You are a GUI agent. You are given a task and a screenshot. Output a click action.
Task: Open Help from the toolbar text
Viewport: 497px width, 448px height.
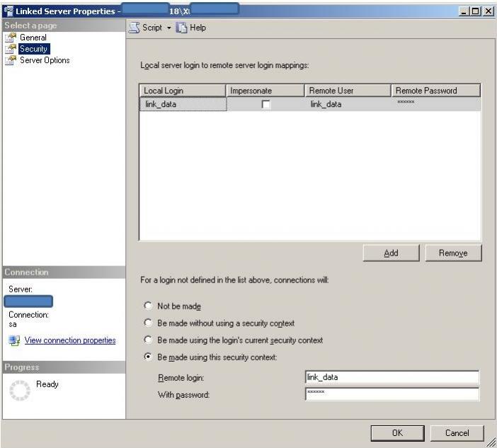pyautogui.click(x=198, y=28)
